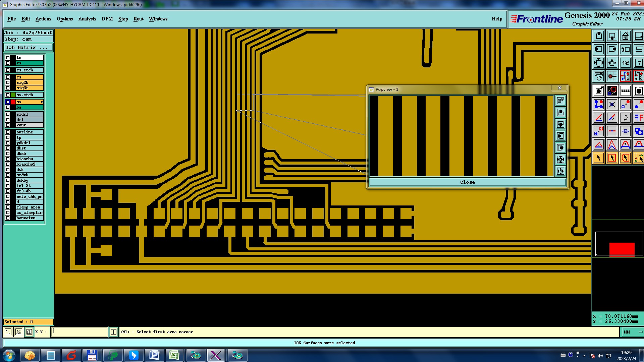Click the red ss layer color swatch
Viewport: 644px width, 362px height.
click(x=13, y=102)
